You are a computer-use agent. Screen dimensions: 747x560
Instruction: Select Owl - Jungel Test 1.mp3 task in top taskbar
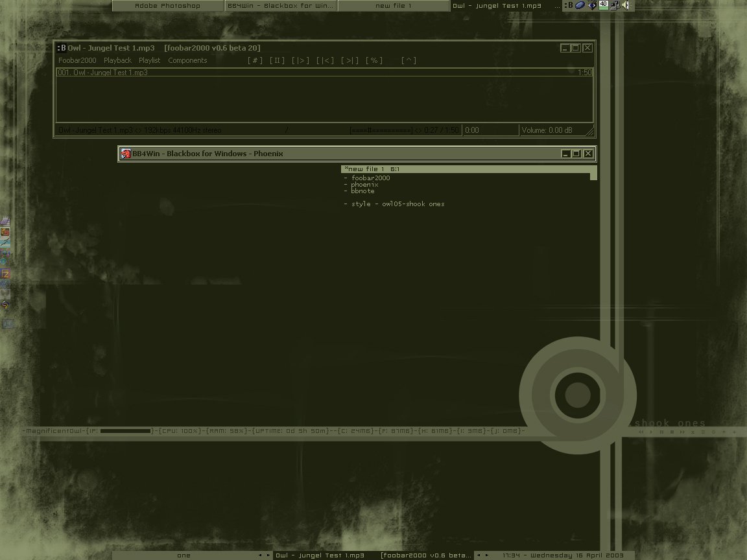506,6
